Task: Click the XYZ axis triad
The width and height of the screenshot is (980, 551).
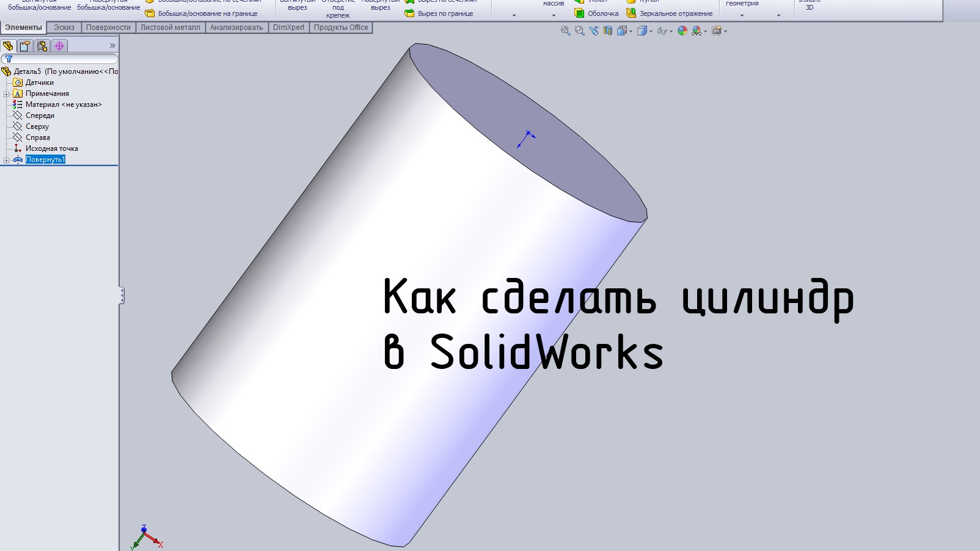Action: coord(147,538)
